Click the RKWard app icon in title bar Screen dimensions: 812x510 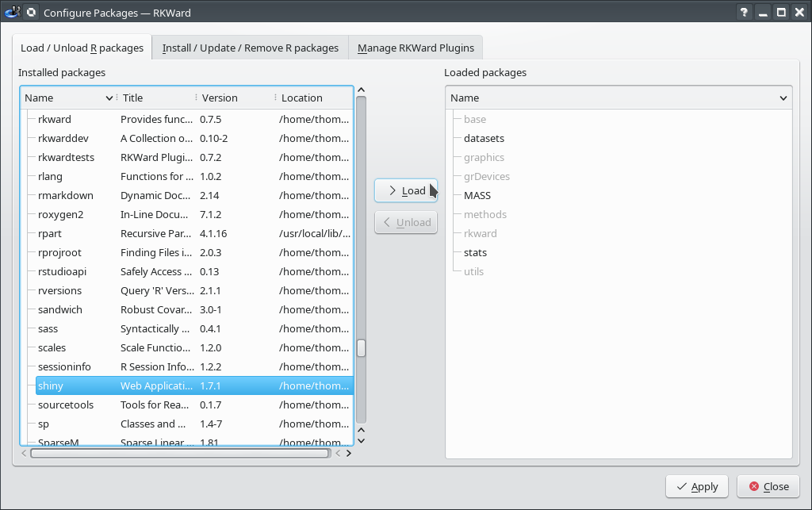[12, 12]
